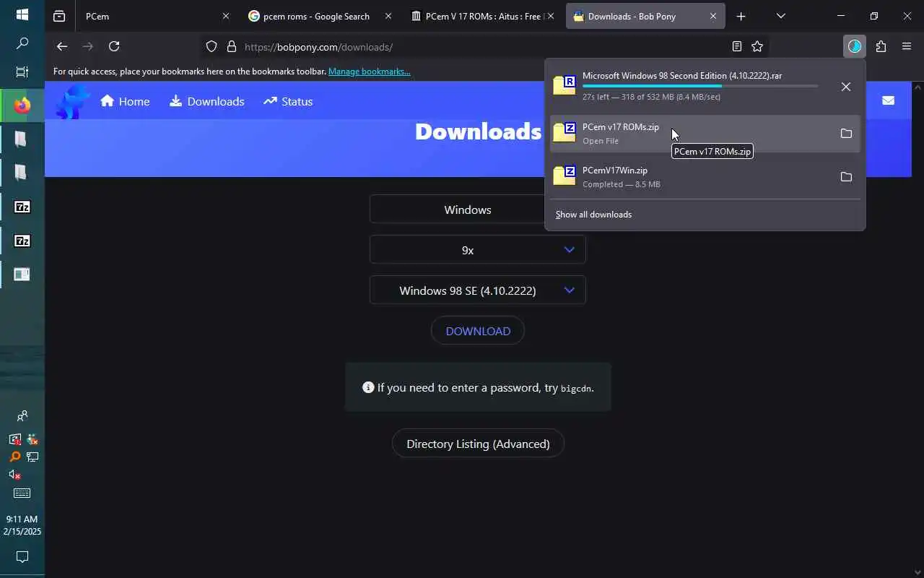The height and width of the screenshot is (578, 924).
Task: Open Directory Listing (Advanced)
Action: tap(478, 444)
